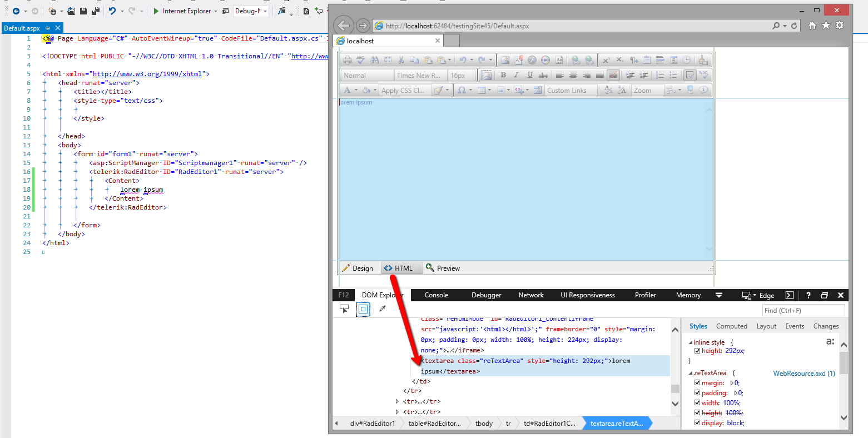The width and height of the screenshot is (868, 438).
Task: Toggle the box model highlighting button
Action: pos(363,309)
